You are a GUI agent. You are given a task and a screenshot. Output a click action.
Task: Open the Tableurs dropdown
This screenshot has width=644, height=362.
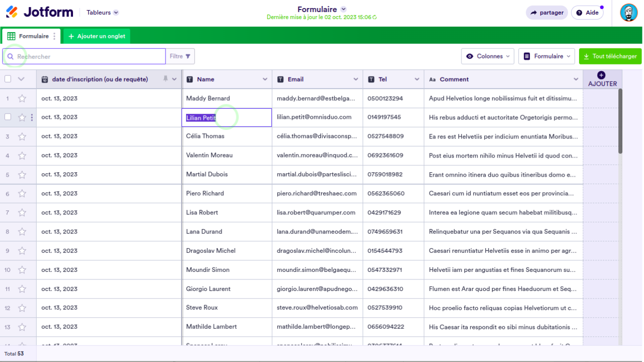coord(103,13)
